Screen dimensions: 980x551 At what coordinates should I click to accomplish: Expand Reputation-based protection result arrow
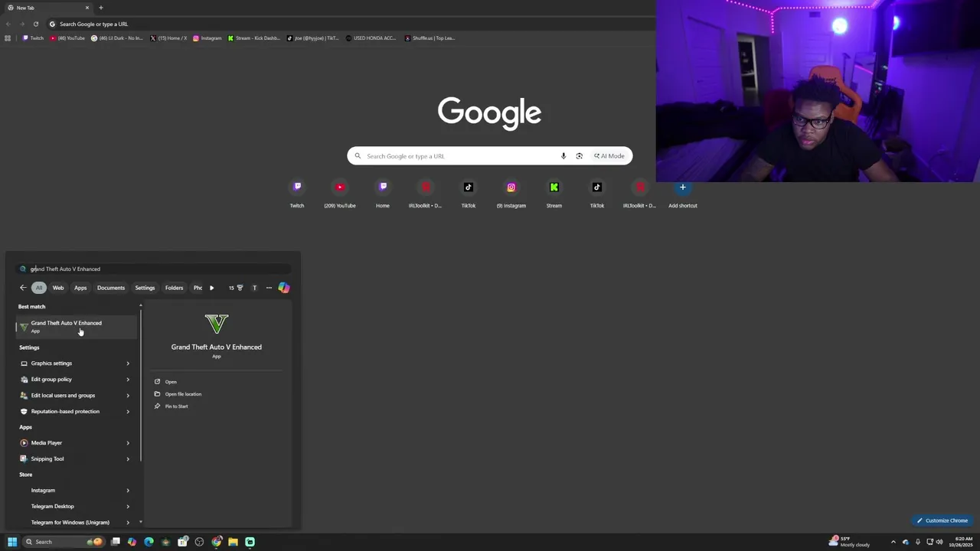pos(128,412)
